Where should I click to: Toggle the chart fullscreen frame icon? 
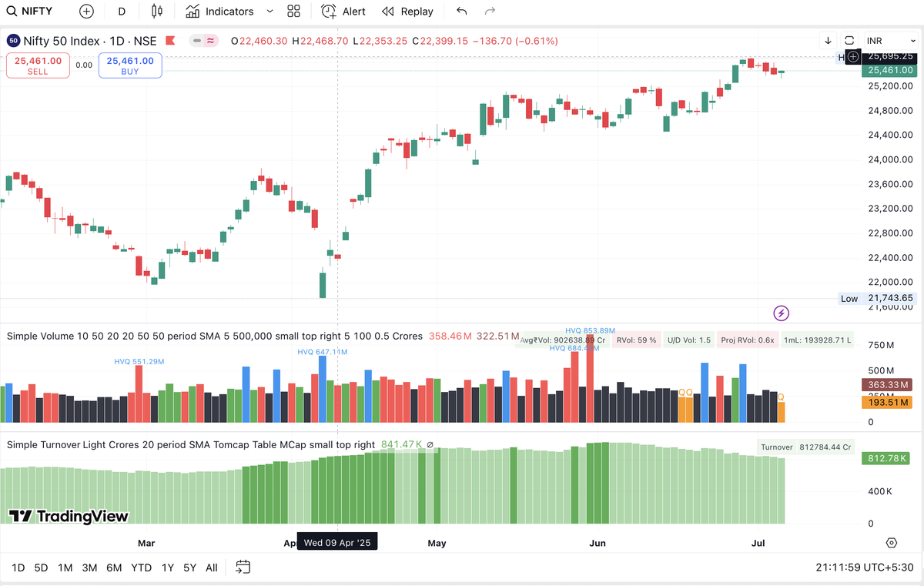[849, 41]
